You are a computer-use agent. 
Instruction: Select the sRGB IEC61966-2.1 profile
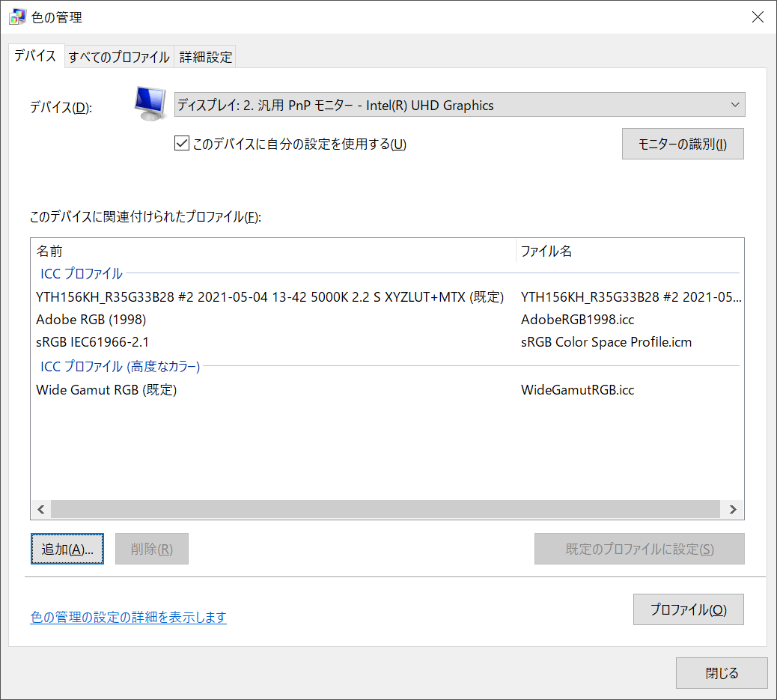(91, 342)
